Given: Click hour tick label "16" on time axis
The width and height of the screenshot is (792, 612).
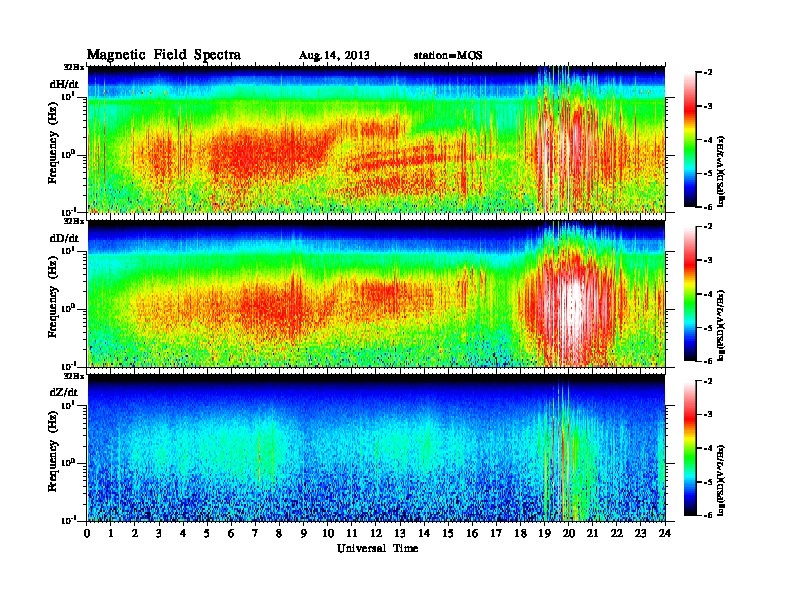Looking at the screenshot, I should [473, 534].
